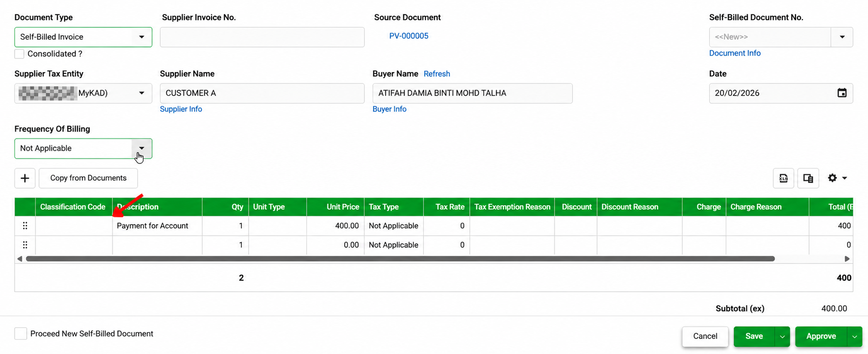The image size is (868, 354).
Task: Click the Payment for Account description cell
Action: coord(157,226)
